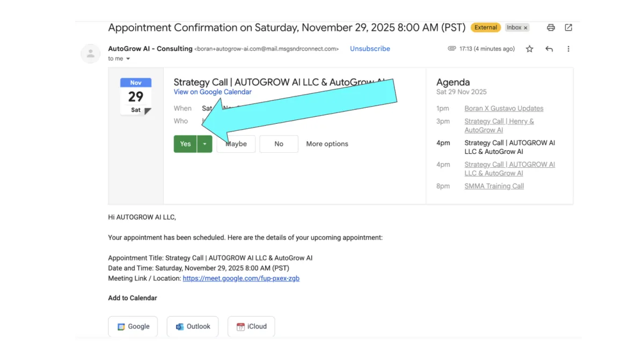Print this email with the printer icon

pos(551,28)
